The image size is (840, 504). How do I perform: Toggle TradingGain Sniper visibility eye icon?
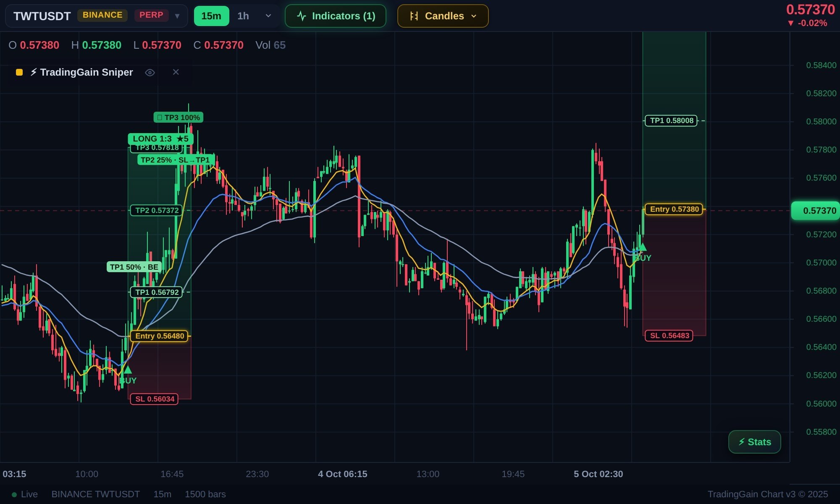point(150,73)
